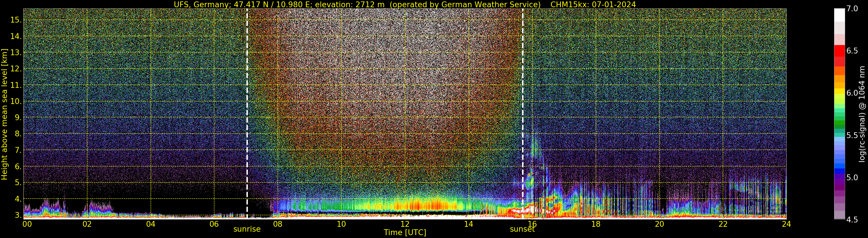This screenshot has width=868, height=238.
Task: Click the time tick label '02'
Action: [x=87, y=224]
